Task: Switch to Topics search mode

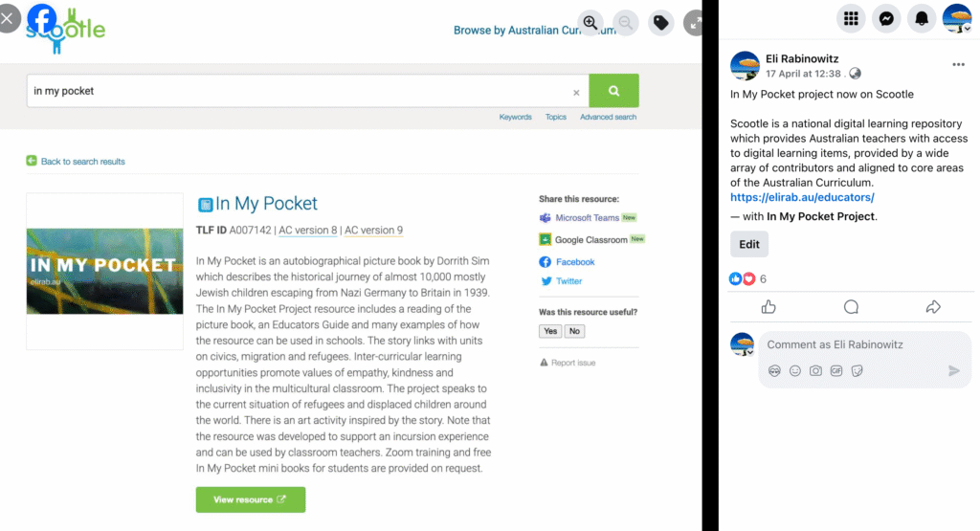Action: 556,117
